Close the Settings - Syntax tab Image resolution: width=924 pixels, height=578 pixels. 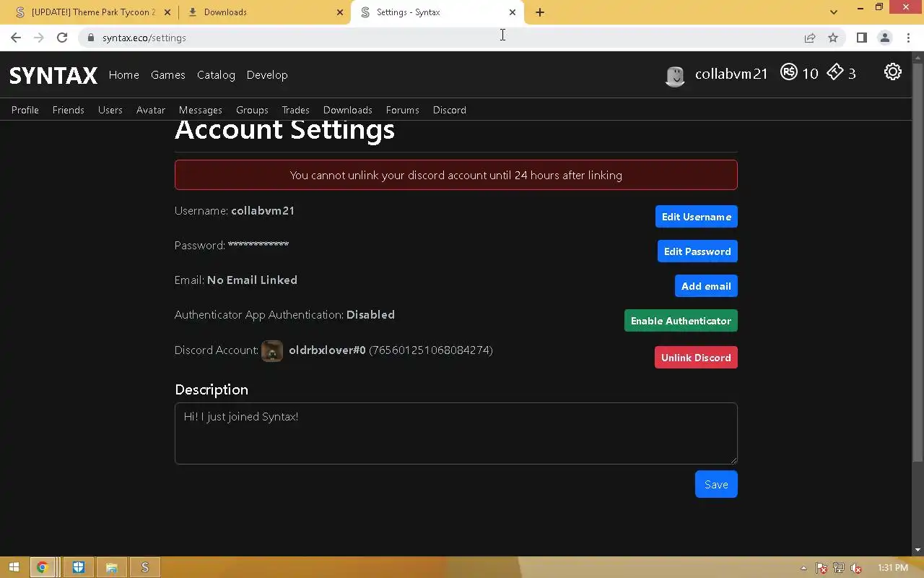pyautogui.click(x=513, y=12)
